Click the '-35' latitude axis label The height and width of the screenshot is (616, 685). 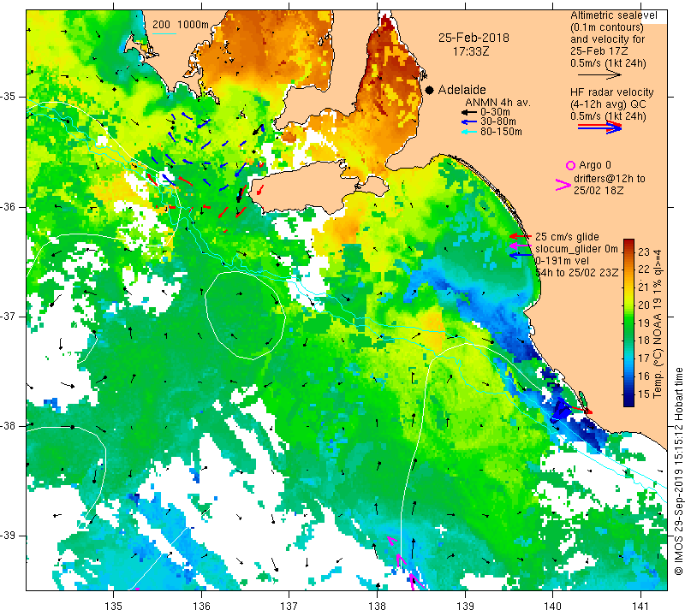point(9,97)
